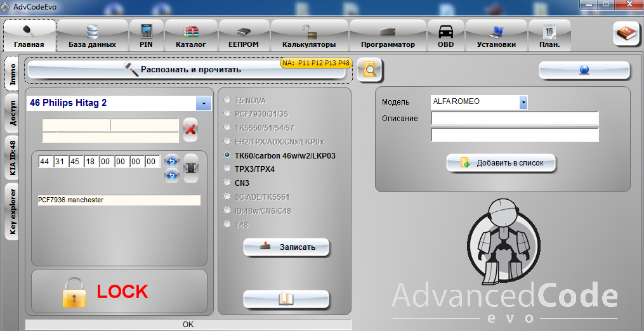Switch to the OBD tab

(445, 36)
